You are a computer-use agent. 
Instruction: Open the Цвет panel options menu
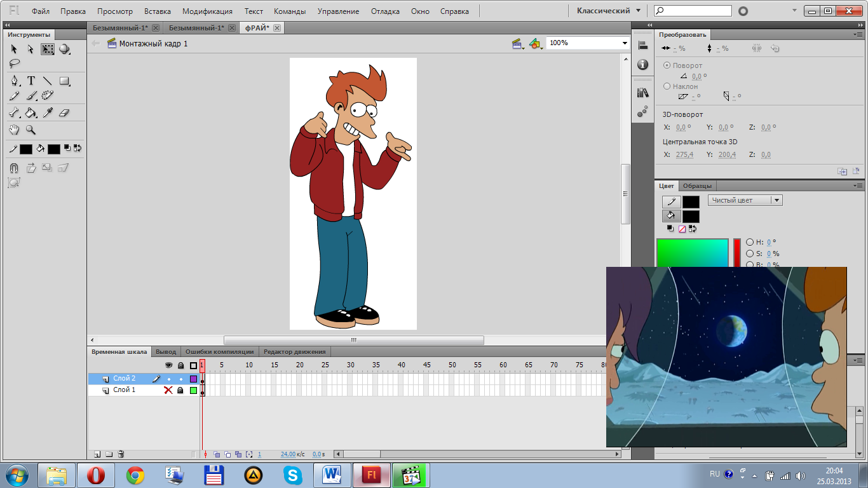(858, 186)
